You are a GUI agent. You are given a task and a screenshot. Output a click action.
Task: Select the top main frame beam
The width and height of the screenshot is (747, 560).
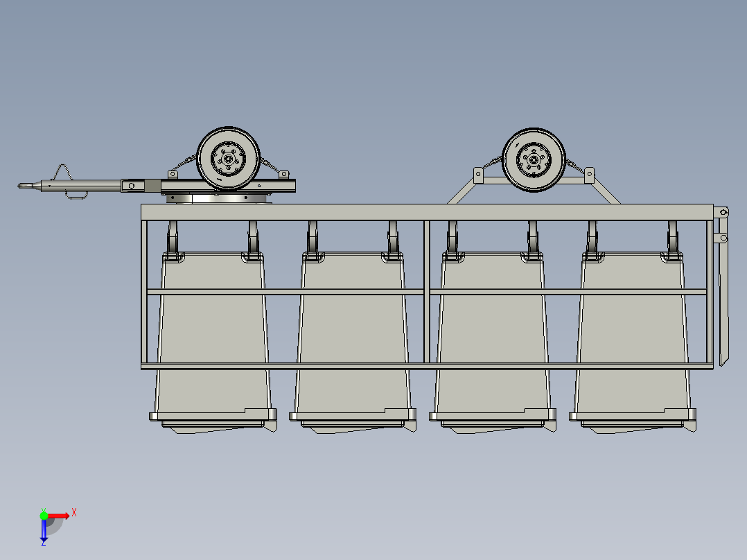(x=428, y=212)
